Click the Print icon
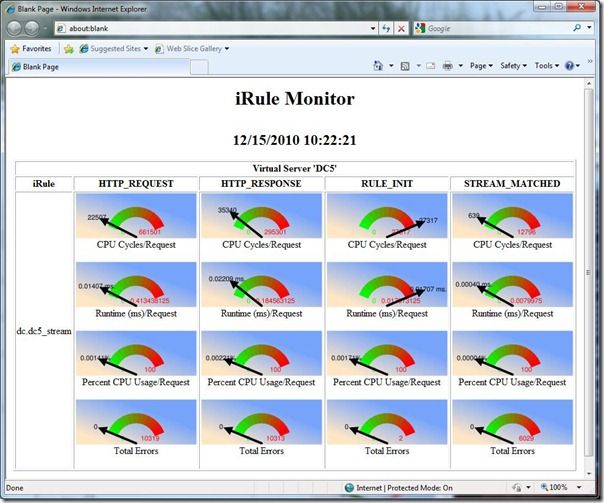This screenshot has height=503, width=604. (x=448, y=66)
